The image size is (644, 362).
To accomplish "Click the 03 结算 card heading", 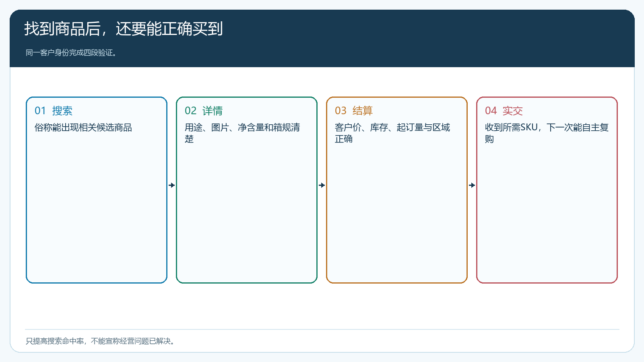I will (354, 111).
